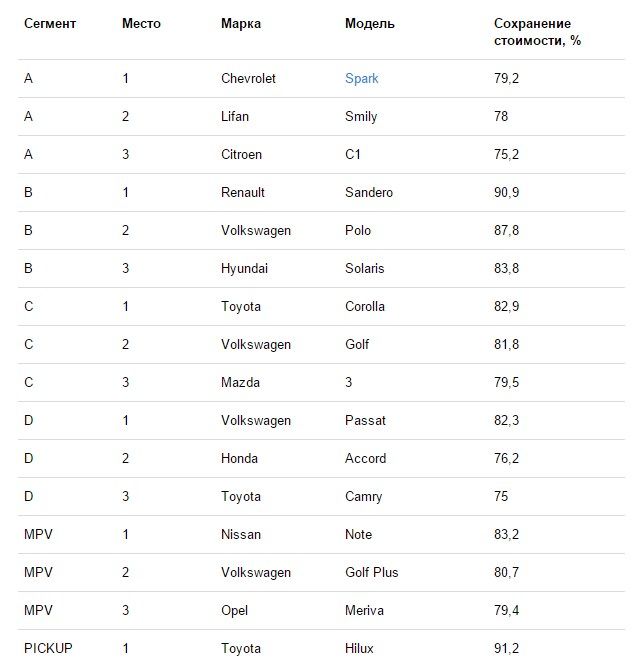641x663 pixels.
Task: Click the Hyundai brand cell
Action: pyautogui.click(x=244, y=269)
